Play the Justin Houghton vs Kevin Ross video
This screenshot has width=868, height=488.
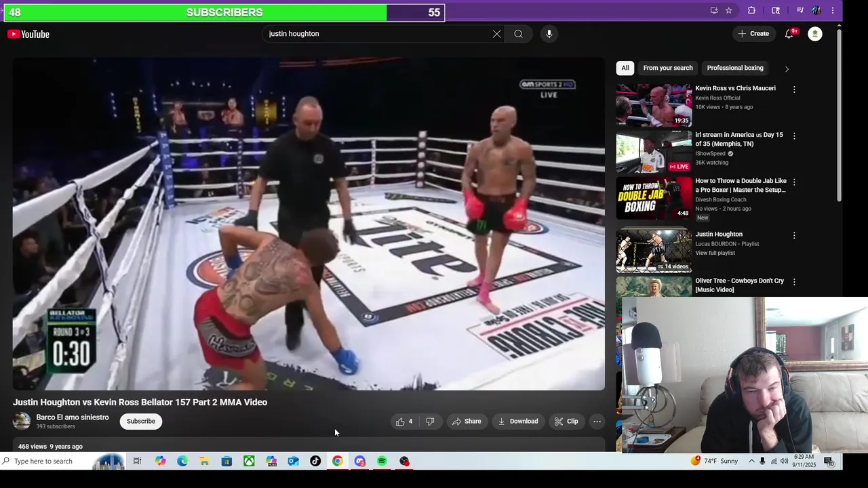click(x=309, y=224)
